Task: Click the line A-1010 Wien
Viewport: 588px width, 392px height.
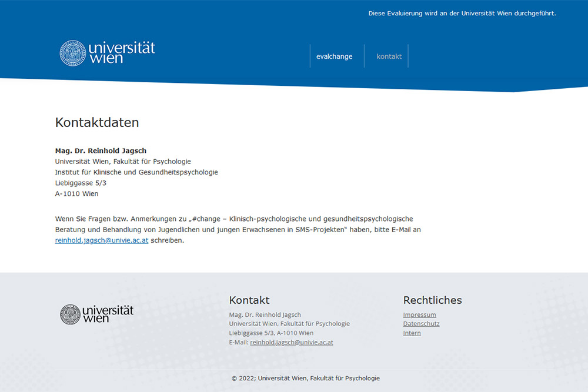Action: [x=77, y=194]
